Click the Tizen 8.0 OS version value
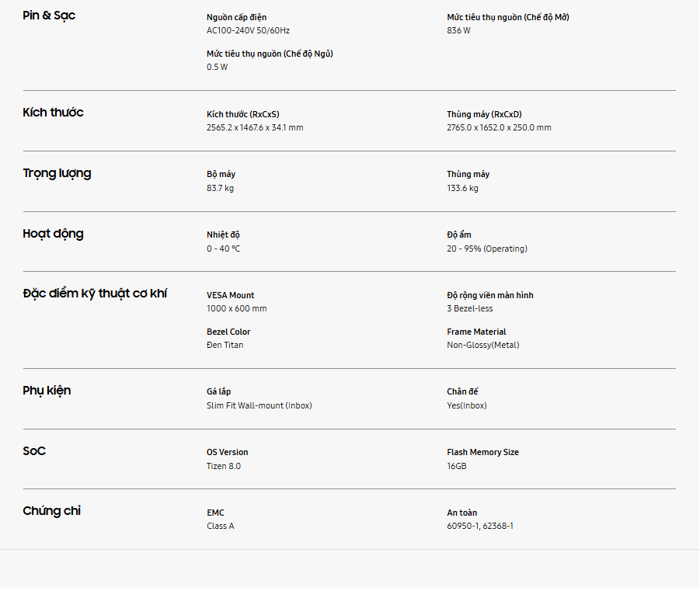 [224, 466]
